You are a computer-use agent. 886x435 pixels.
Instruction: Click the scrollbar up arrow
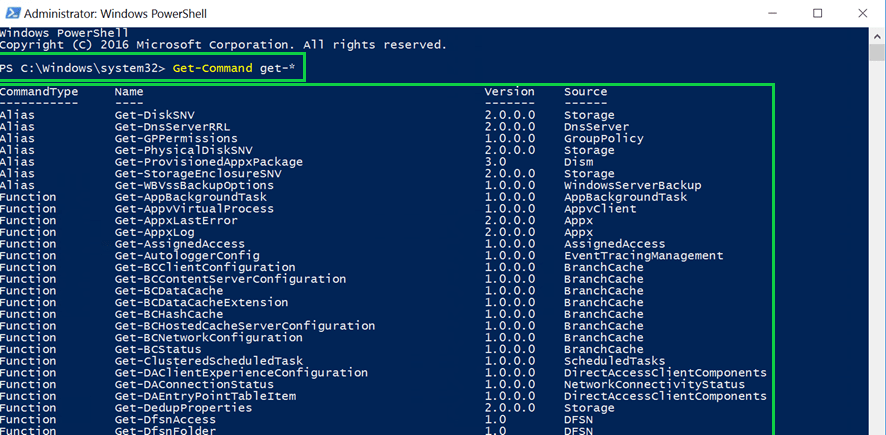coord(877,36)
